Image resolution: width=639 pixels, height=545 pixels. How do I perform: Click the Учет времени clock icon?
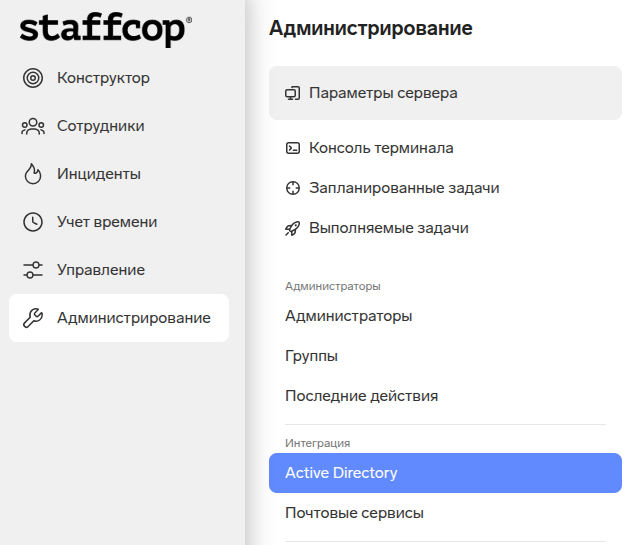(x=33, y=222)
